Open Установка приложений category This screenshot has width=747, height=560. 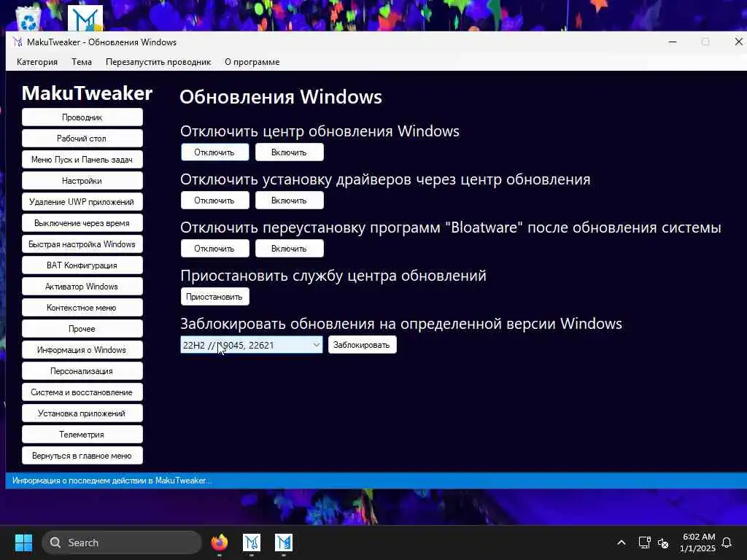click(x=82, y=413)
